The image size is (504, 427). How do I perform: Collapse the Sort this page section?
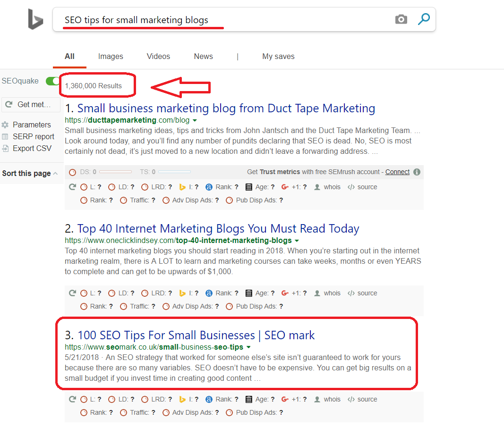(30, 173)
